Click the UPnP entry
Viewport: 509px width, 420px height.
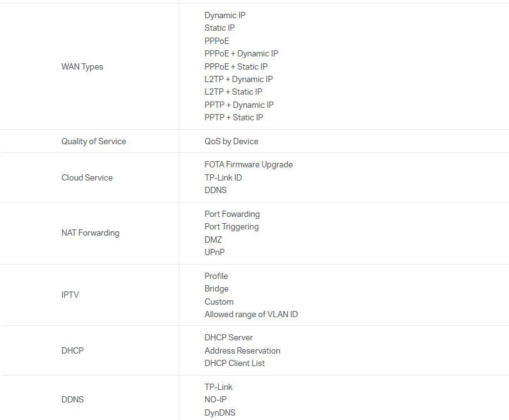tap(214, 252)
